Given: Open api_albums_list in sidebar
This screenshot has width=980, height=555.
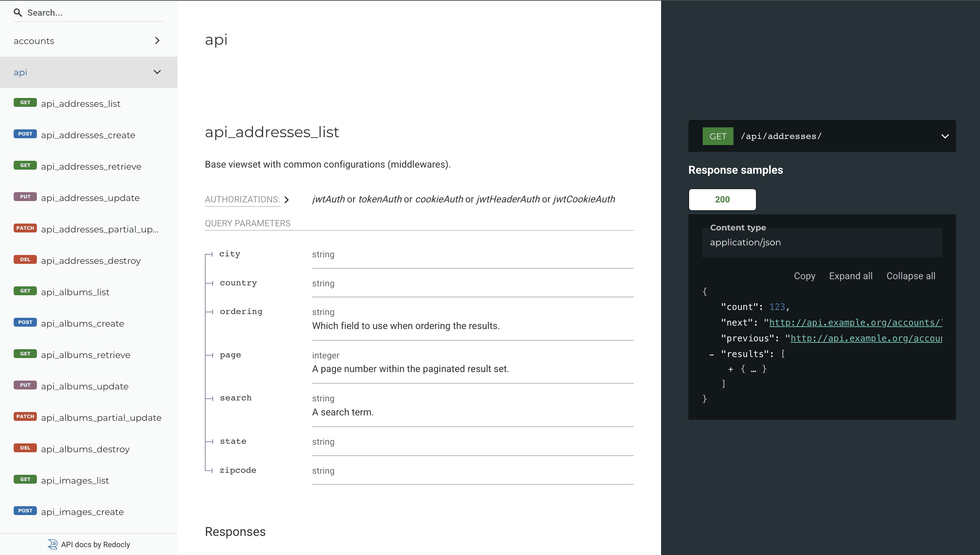Looking at the screenshot, I should point(75,293).
